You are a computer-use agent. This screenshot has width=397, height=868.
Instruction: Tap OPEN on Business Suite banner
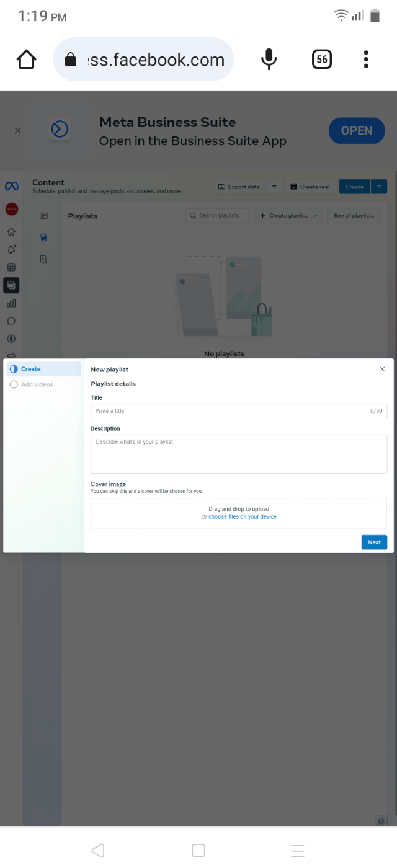coord(357,131)
